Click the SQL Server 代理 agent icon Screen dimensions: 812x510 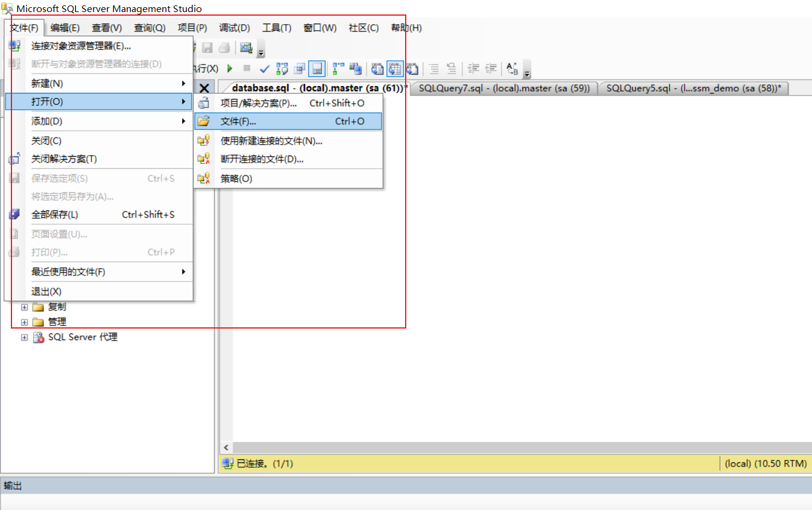38,337
